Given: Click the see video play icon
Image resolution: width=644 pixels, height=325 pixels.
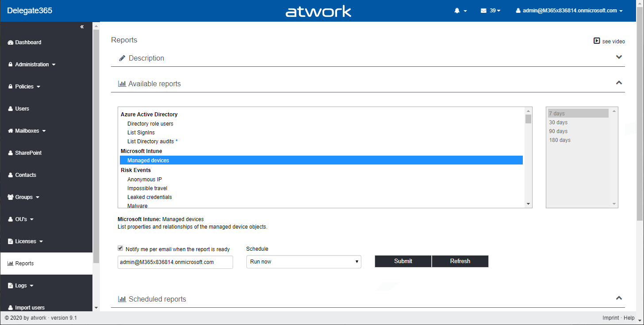Looking at the screenshot, I should coord(597,41).
